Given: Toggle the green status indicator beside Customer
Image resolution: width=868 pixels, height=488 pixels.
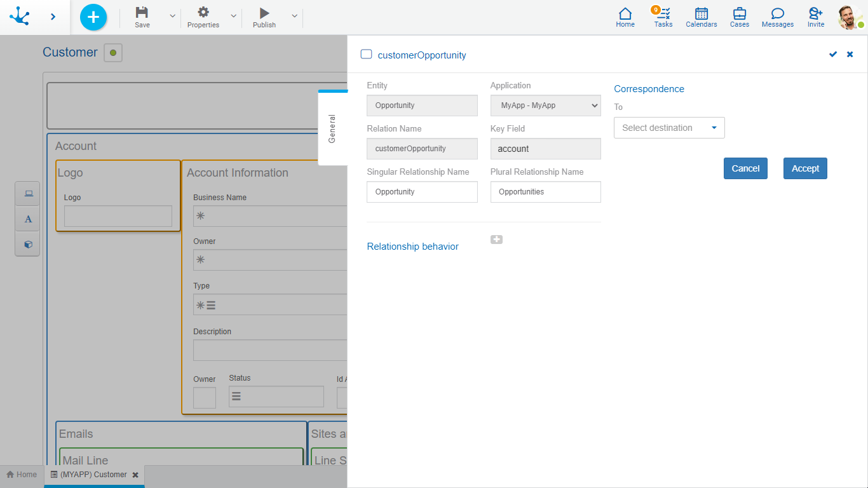Looking at the screenshot, I should pos(113,53).
